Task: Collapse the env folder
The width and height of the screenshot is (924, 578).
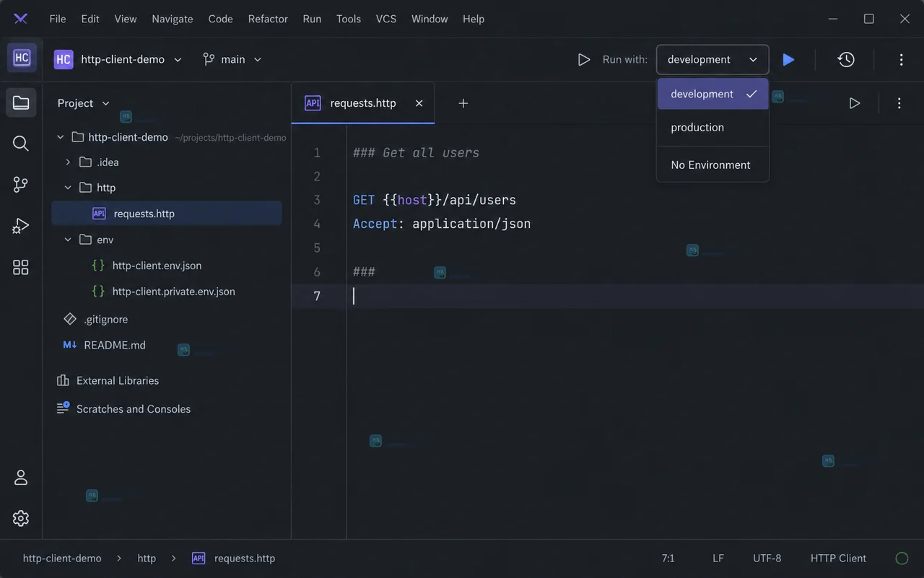Action: pyautogui.click(x=68, y=239)
